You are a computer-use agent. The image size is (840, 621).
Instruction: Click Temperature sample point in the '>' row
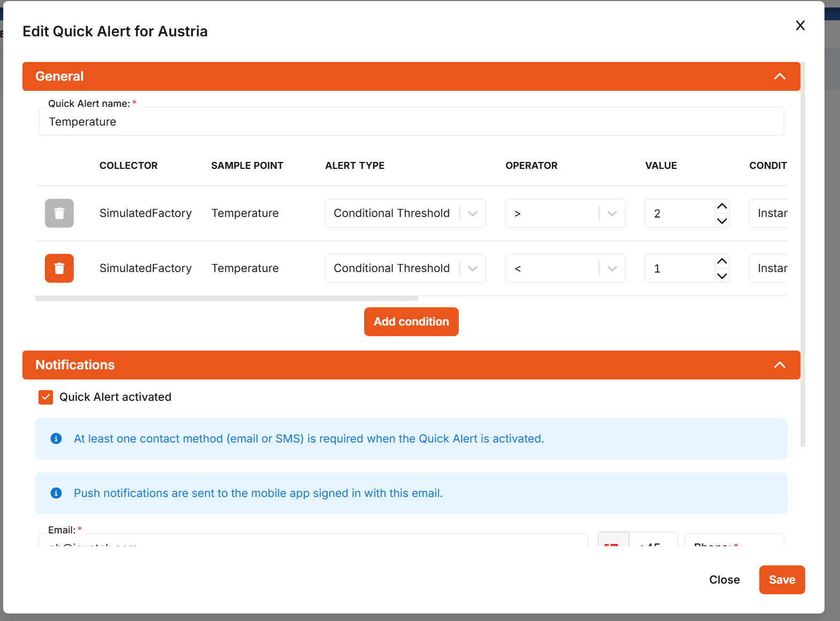click(245, 213)
